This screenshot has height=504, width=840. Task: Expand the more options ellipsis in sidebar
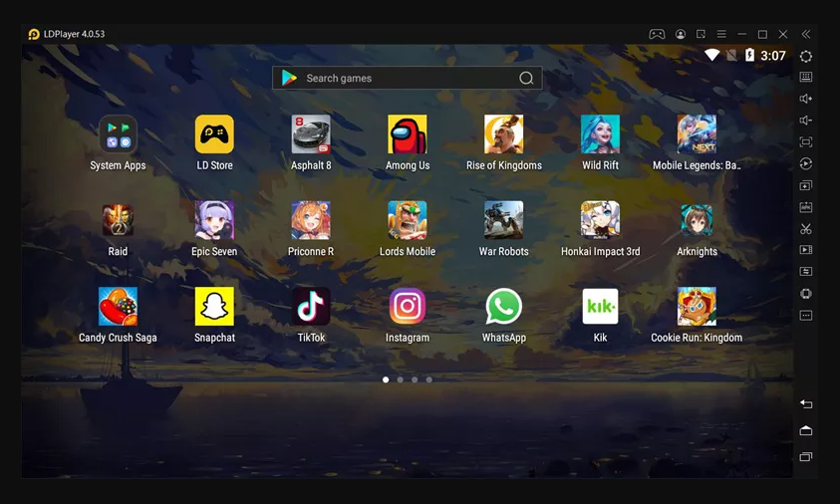[806, 316]
